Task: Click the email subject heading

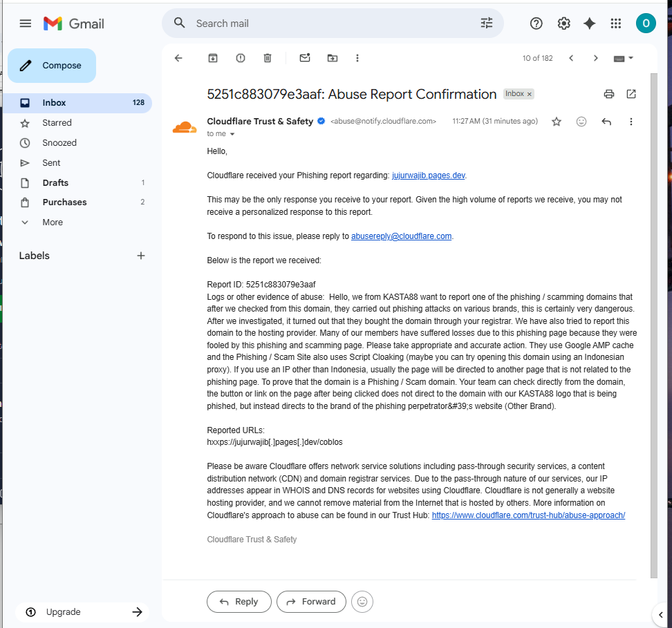Action: tap(351, 94)
